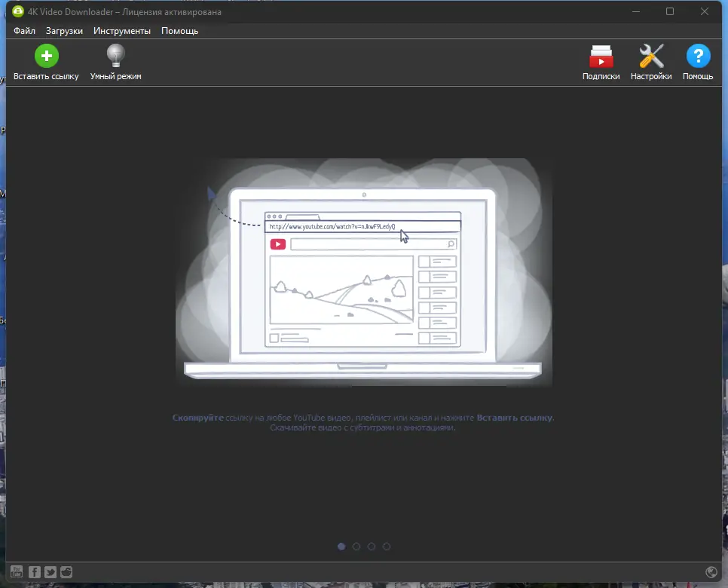Open the YouTube social icon in bottom bar
The width and height of the screenshot is (728, 588).
pyautogui.click(x=17, y=571)
